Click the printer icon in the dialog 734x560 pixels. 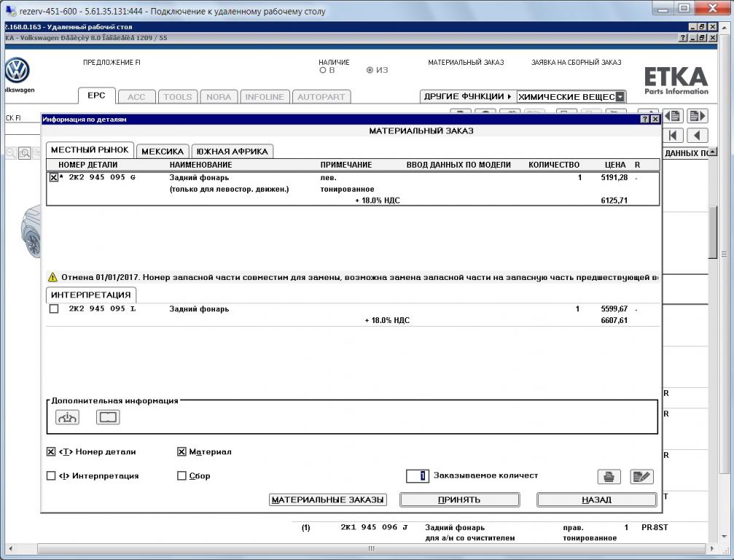pyautogui.click(x=609, y=477)
